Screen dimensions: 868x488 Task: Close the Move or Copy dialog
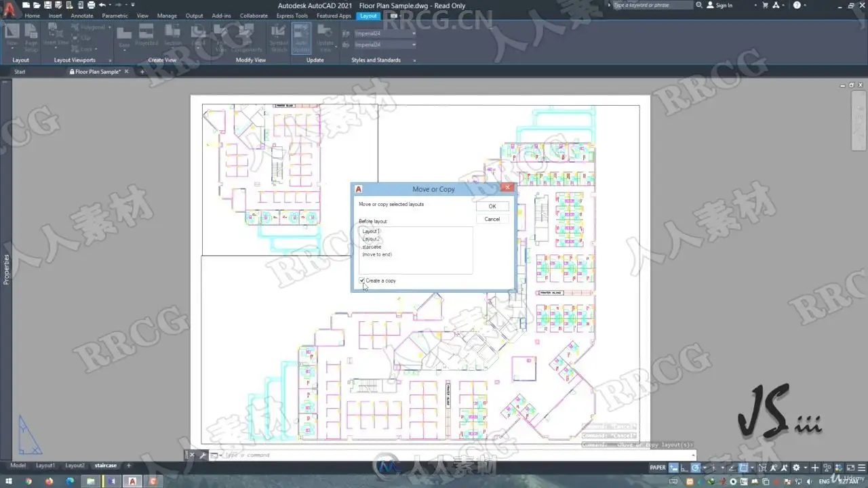pos(507,188)
